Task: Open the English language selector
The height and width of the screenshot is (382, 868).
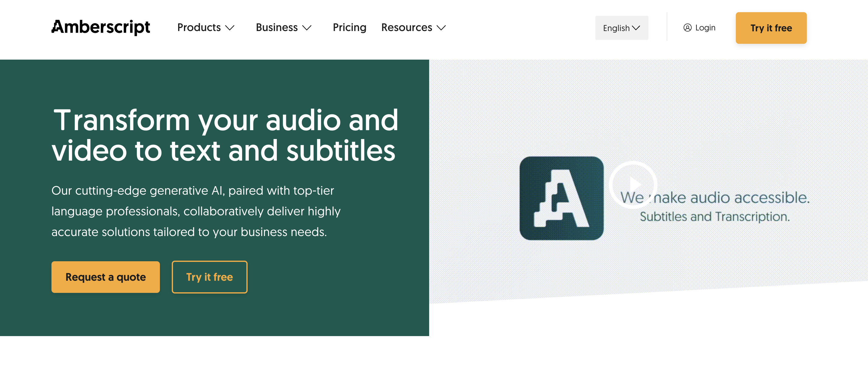Action: (x=621, y=28)
